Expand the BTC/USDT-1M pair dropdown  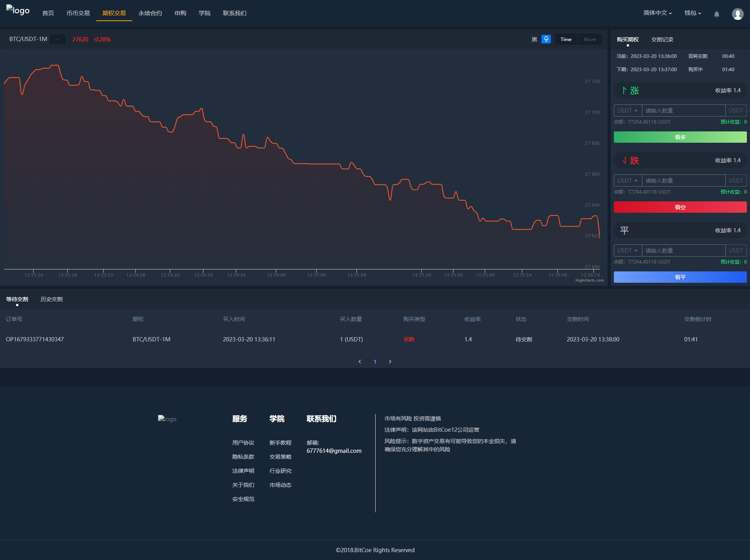click(58, 39)
